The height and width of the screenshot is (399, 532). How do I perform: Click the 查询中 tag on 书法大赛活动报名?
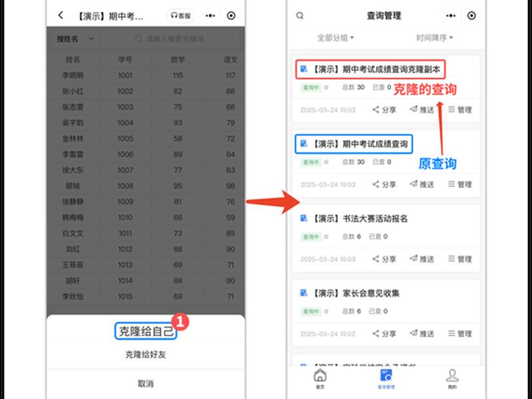(x=311, y=237)
